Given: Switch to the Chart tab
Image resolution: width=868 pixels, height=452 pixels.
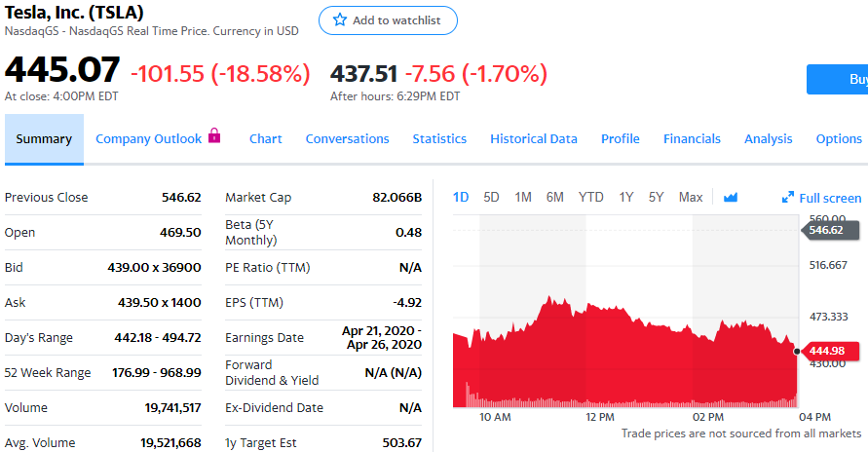Looking at the screenshot, I should click(x=265, y=139).
